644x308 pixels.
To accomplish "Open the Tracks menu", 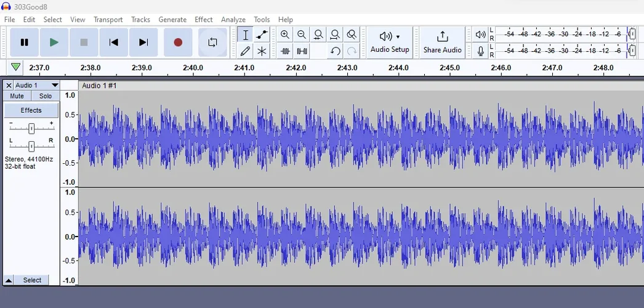I will [140, 19].
